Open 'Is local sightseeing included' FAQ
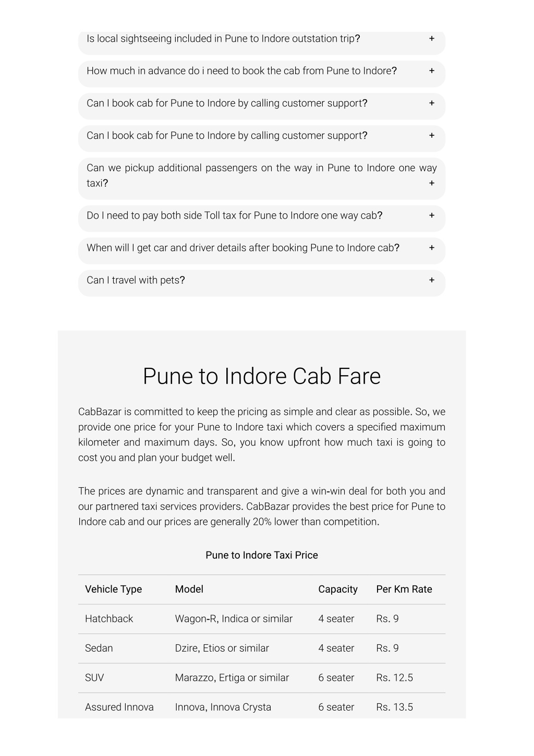Viewport: 534px width, 756px height. pyautogui.click(x=262, y=42)
